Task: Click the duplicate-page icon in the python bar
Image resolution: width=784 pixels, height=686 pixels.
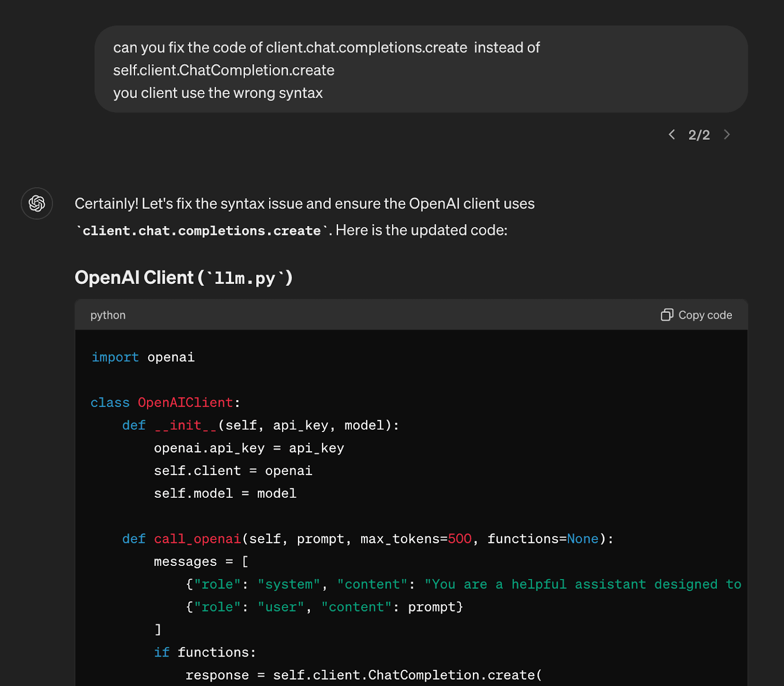Action: (667, 315)
